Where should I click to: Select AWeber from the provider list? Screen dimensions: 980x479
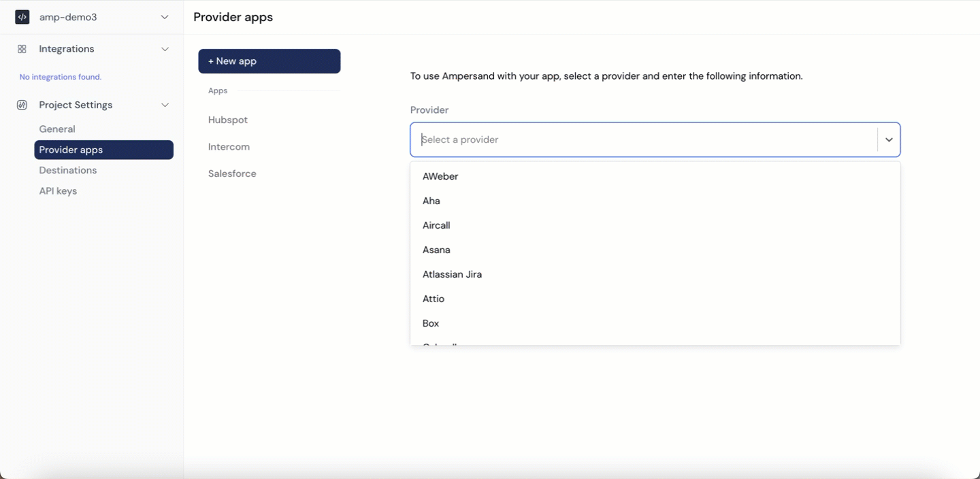click(x=440, y=176)
